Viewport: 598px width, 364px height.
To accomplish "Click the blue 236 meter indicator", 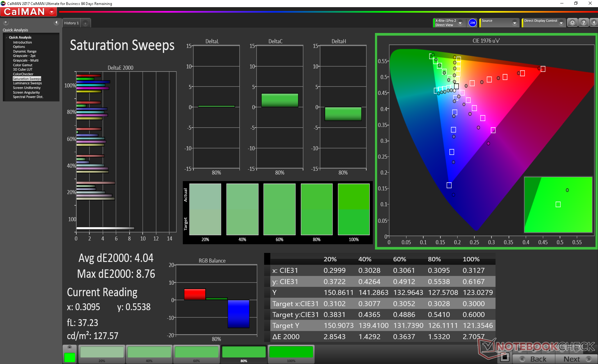I will [472, 23].
